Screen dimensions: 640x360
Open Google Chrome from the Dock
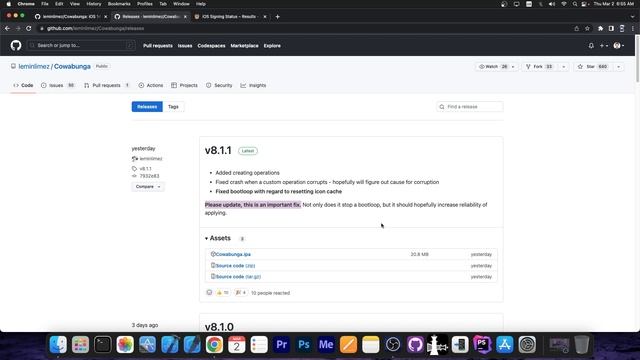coord(214,344)
